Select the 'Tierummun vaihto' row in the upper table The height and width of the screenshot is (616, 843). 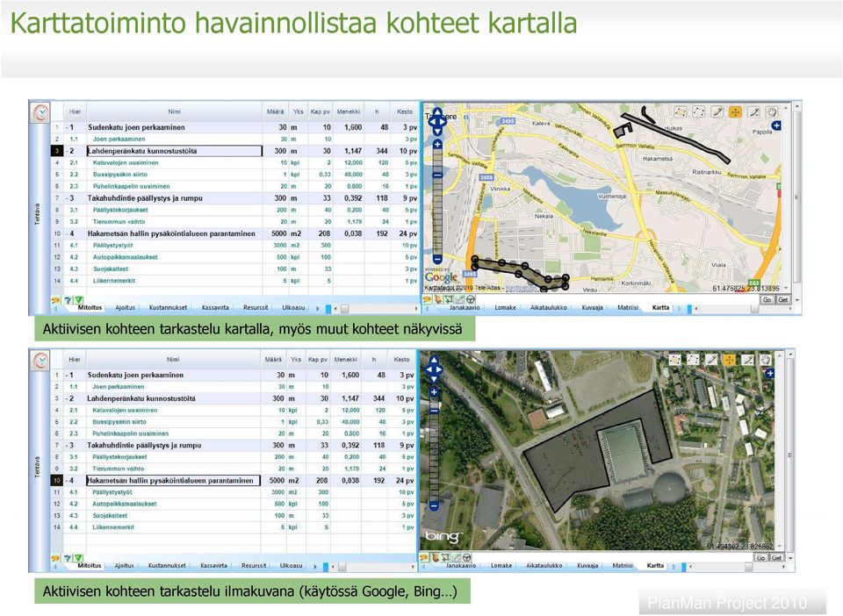(235, 222)
